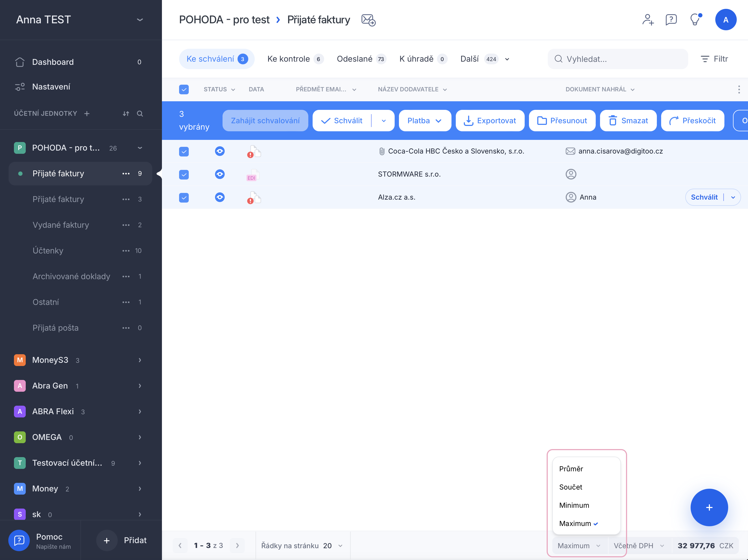Switch to Ke kontrole tab

(295, 59)
